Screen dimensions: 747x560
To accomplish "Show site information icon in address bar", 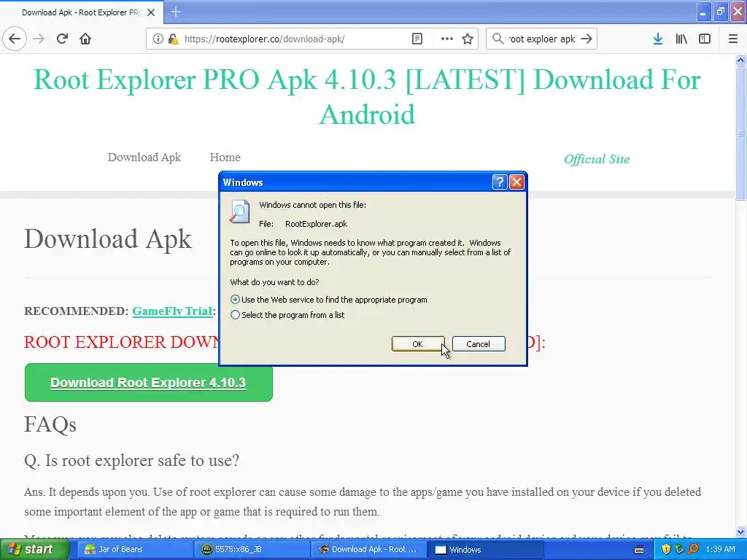I will tap(158, 39).
